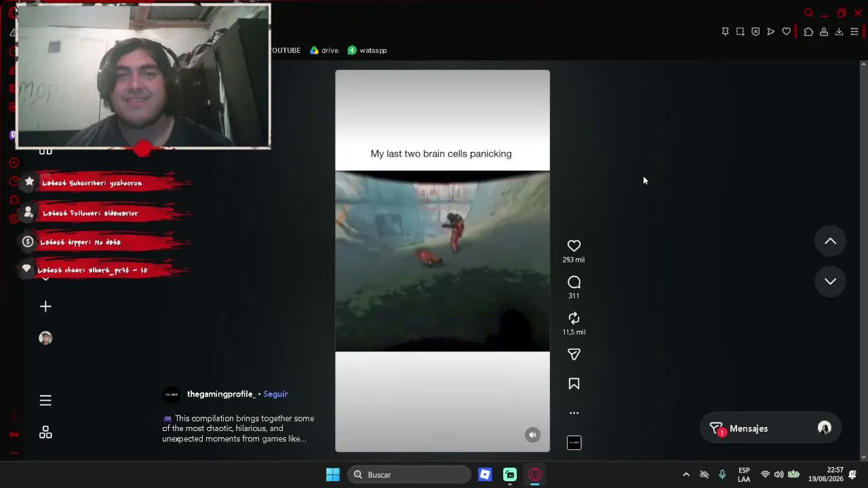
Task: Open the snapshot capture tool icon
Action: pyautogui.click(x=740, y=32)
